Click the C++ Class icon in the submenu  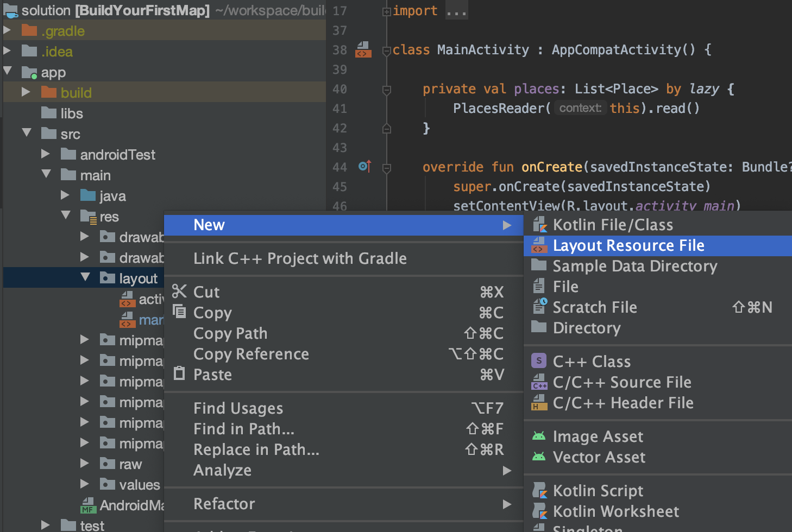[x=538, y=360]
